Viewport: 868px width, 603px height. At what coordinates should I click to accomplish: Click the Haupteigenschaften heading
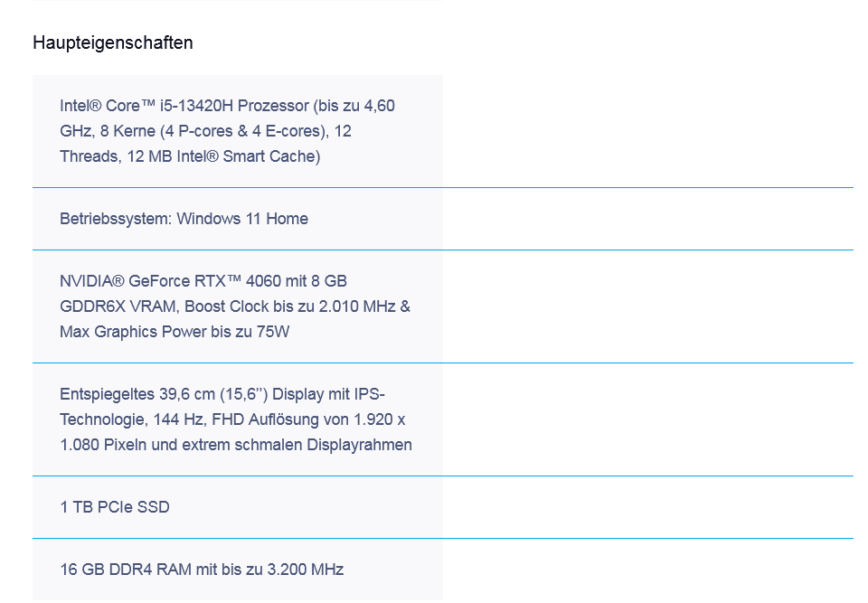112,42
